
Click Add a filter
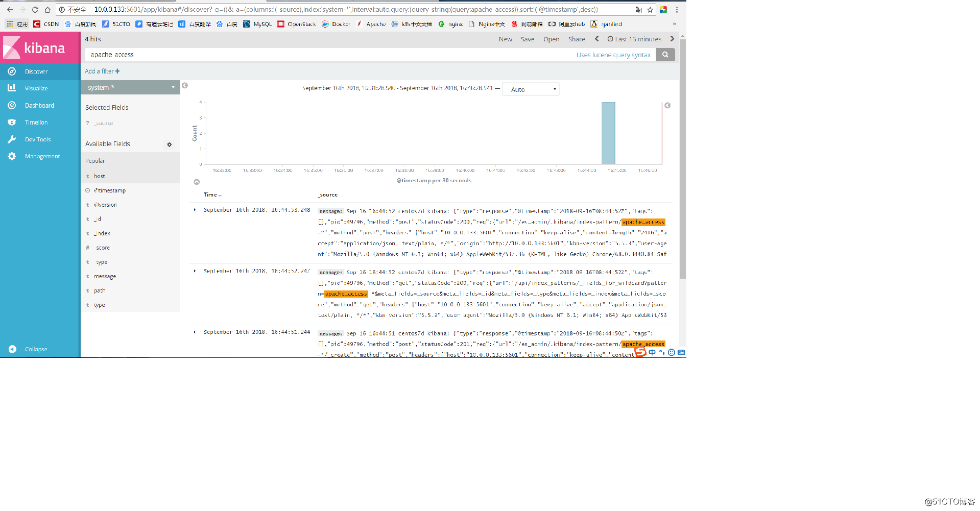coord(102,71)
